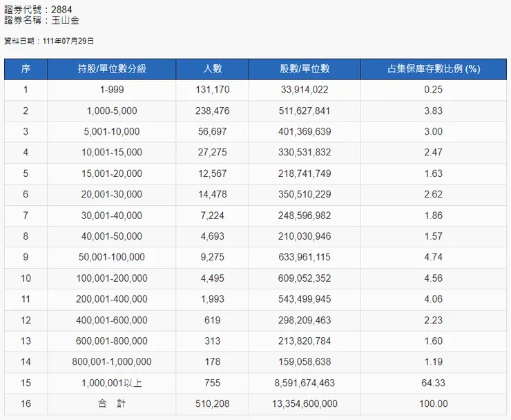Viewport: 511px width, 420px height.
Task: Click the 合計 total row label
Action: pos(112,404)
